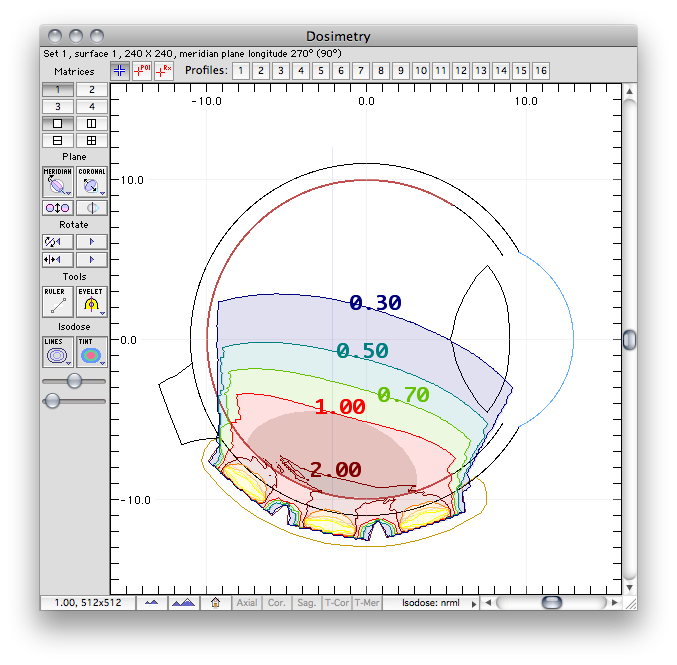
Task: Click the upper isodose slider thumb
Action: [74, 380]
